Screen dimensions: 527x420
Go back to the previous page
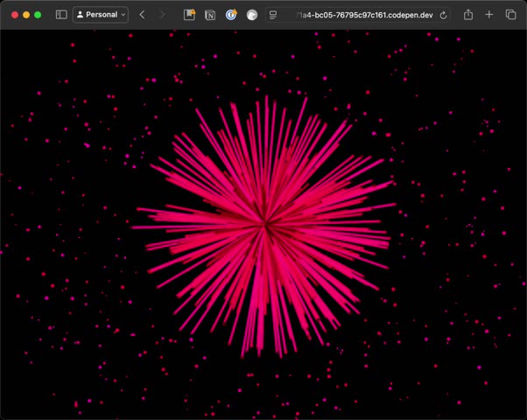142,15
